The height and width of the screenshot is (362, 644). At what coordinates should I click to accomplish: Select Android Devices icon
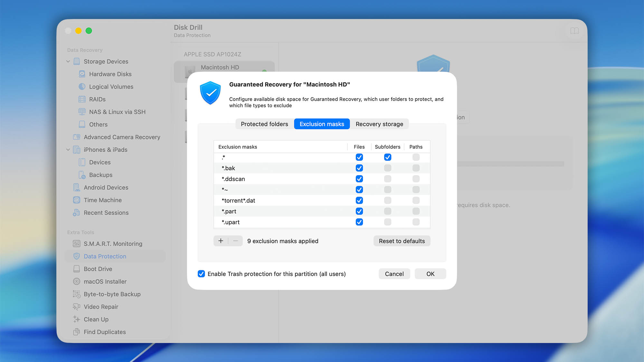pos(77,187)
